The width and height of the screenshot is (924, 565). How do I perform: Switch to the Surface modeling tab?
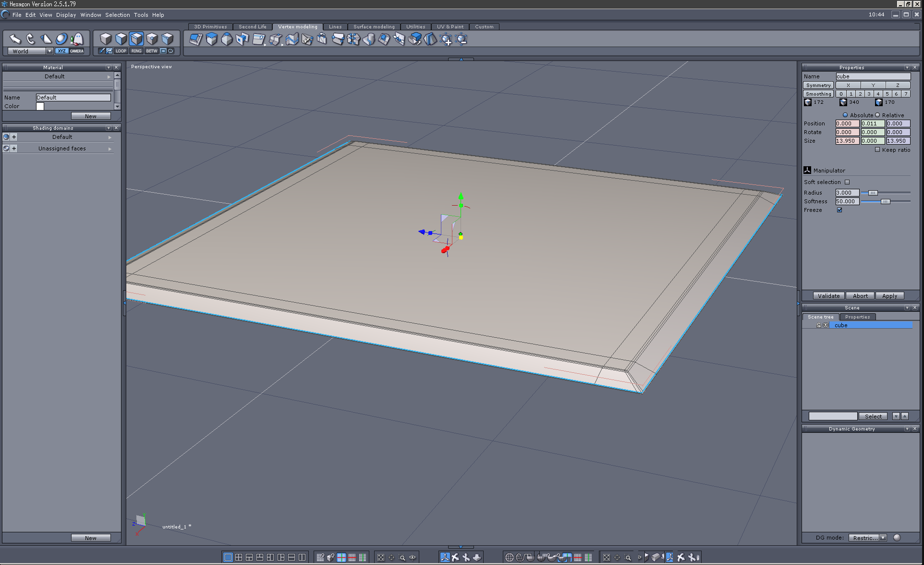[x=374, y=27]
